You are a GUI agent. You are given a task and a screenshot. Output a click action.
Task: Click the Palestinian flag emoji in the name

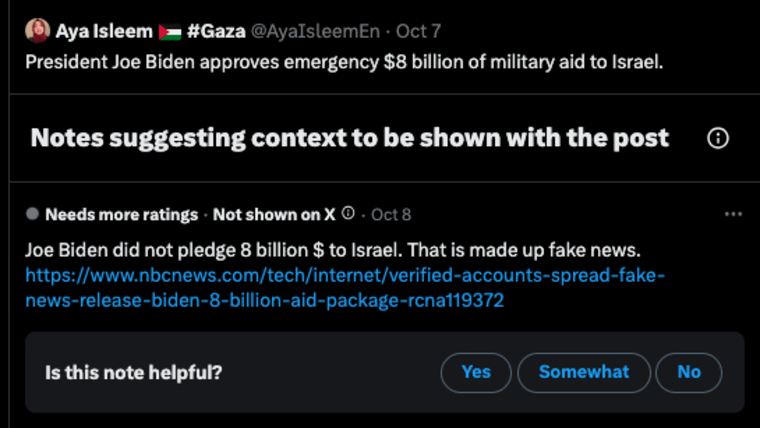coord(170,32)
